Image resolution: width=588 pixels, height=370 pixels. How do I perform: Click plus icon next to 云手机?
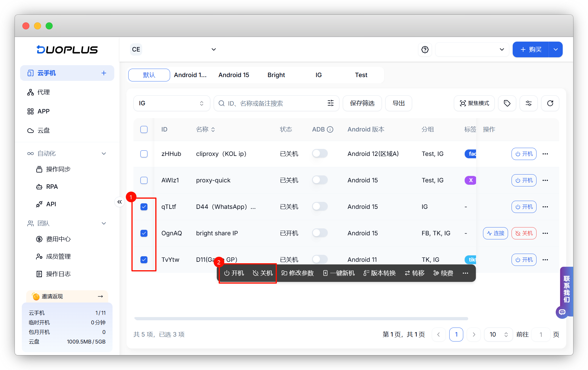point(104,73)
